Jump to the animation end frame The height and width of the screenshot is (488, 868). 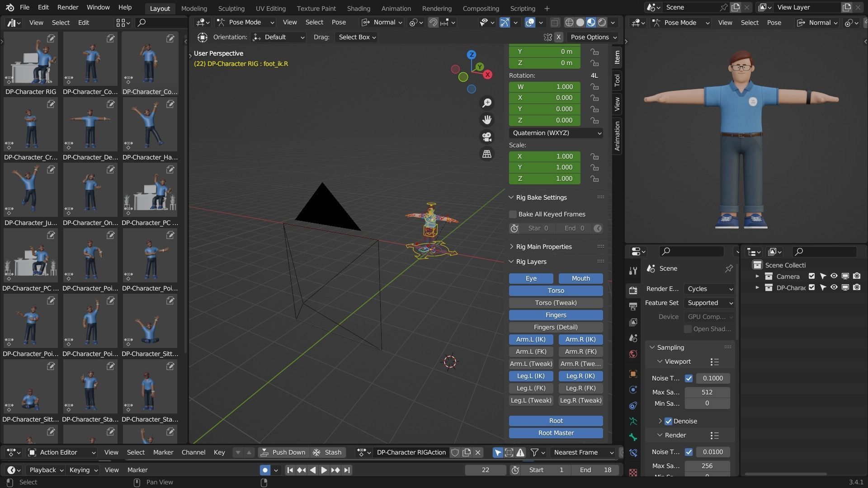click(x=347, y=470)
